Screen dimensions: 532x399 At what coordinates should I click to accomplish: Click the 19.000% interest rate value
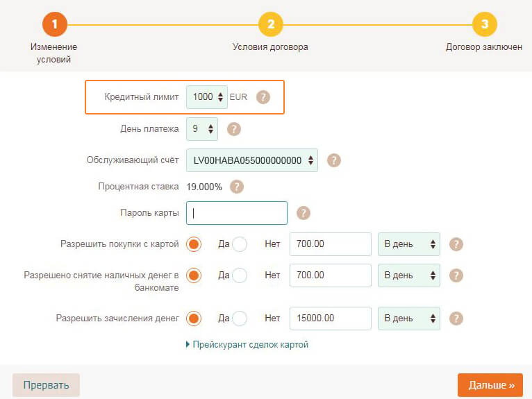pyautogui.click(x=204, y=187)
